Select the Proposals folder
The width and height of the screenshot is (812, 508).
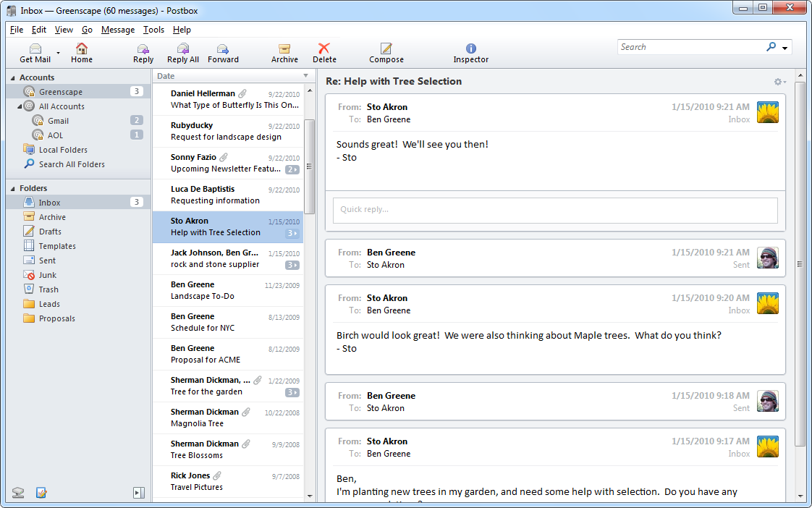pos(56,318)
